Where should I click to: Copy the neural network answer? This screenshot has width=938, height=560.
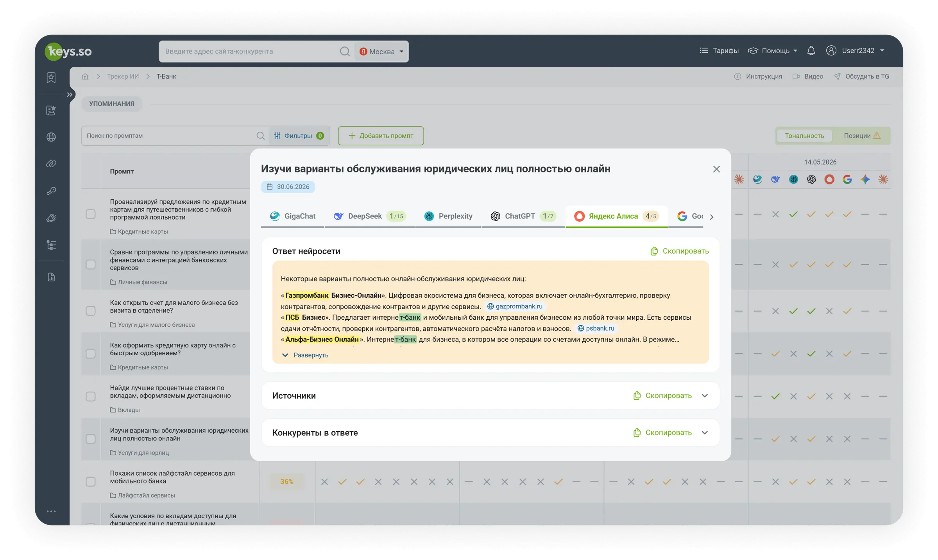(679, 251)
